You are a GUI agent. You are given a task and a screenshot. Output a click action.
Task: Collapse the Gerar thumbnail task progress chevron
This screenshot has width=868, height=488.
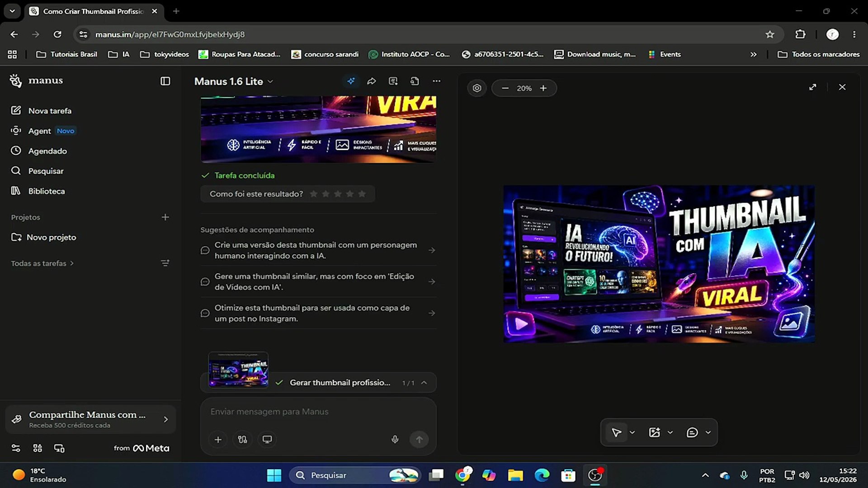click(x=424, y=383)
